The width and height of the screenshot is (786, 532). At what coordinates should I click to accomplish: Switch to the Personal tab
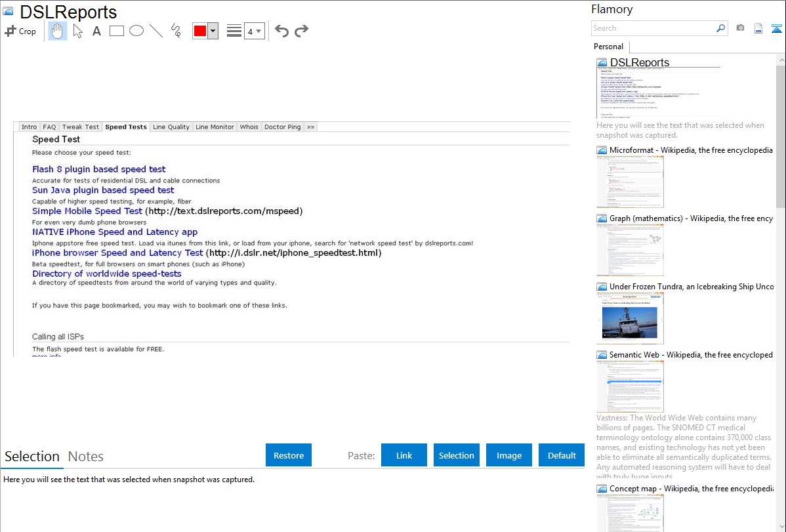pyautogui.click(x=609, y=47)
